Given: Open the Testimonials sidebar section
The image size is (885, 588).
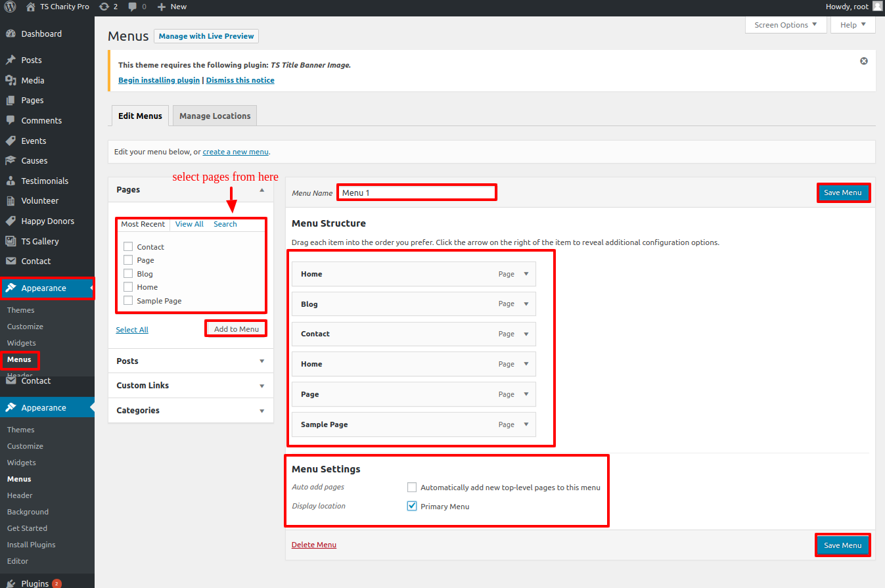Looking at the screenshot, I should click(44, 181).
